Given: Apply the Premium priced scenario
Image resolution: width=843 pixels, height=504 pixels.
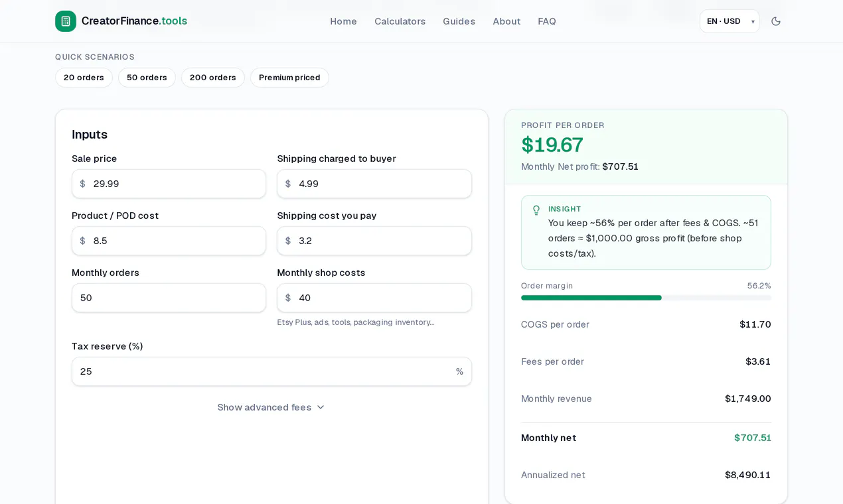Looking at the screenshot, I should [x=289, y=78].
